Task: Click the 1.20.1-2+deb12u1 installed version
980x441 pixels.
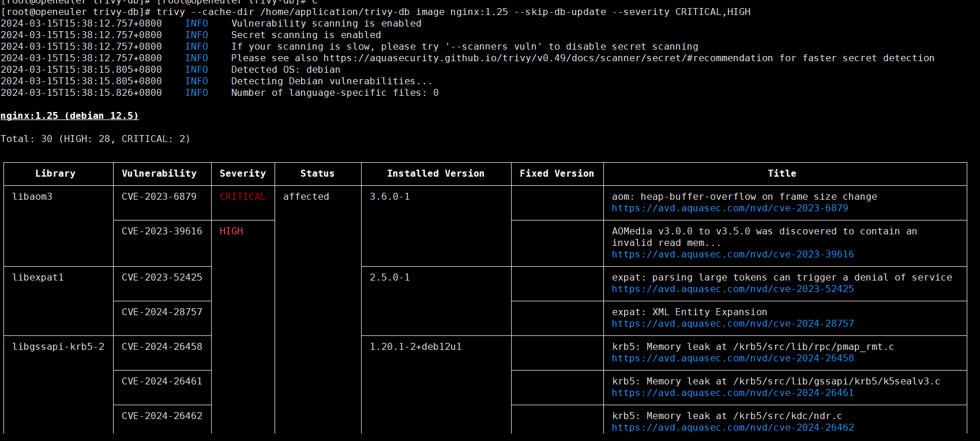Action: tap(415, 347)
